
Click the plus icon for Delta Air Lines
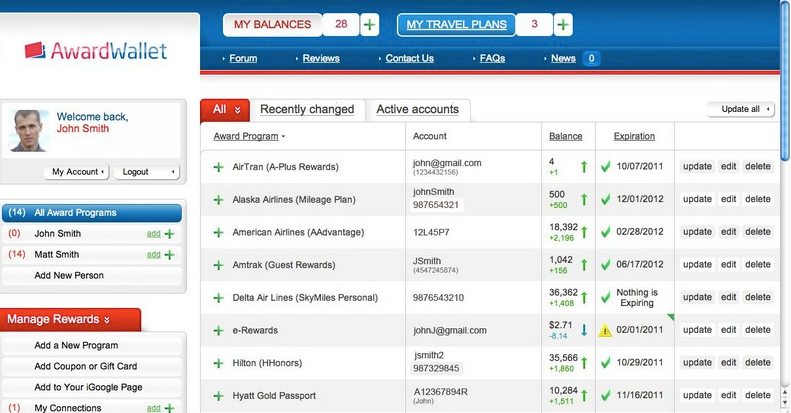[218, 298]
